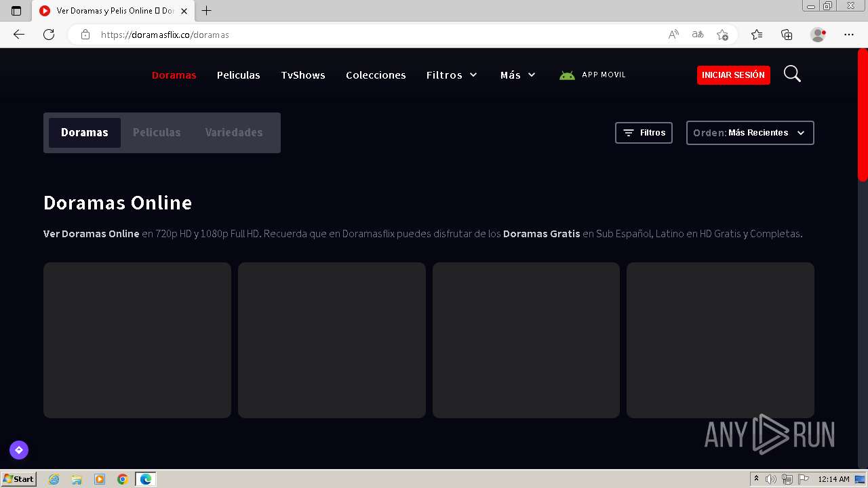The height and width of the screenshot is (488, 868).
Task: Expand the Más dropdown in the navigation
Action: click(518, 75)
